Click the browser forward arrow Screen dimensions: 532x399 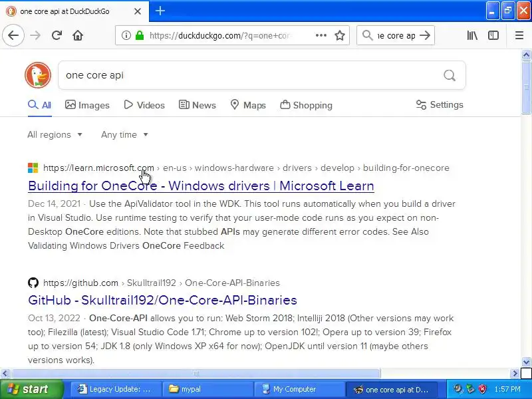coord(35,35)
